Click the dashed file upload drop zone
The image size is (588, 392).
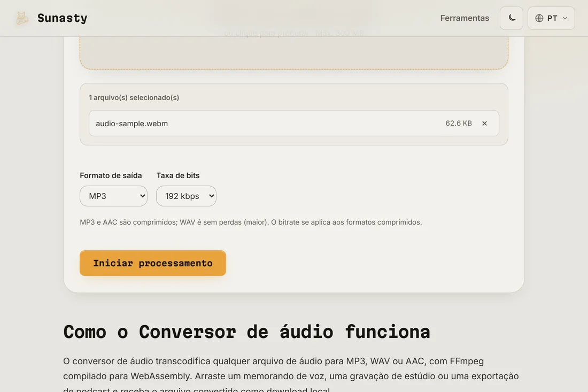point(294,52)
